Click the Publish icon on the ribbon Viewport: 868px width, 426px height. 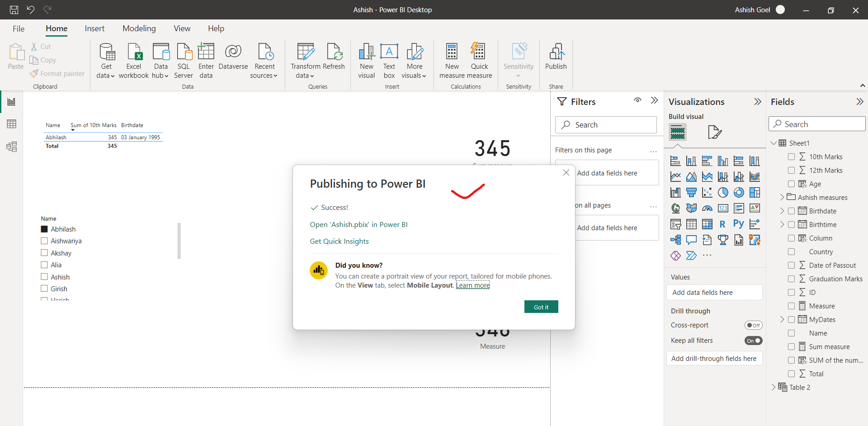(x=556, y=59)
